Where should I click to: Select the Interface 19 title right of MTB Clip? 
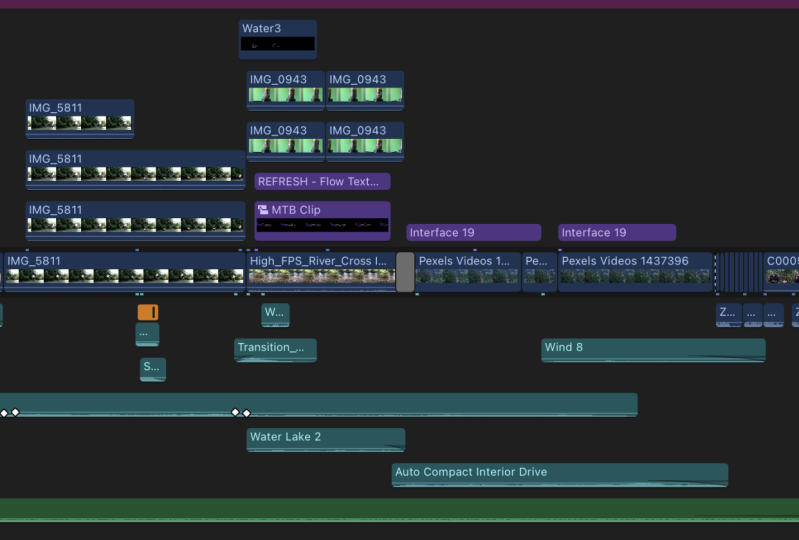pyautogui.click(x=474, y=232)
